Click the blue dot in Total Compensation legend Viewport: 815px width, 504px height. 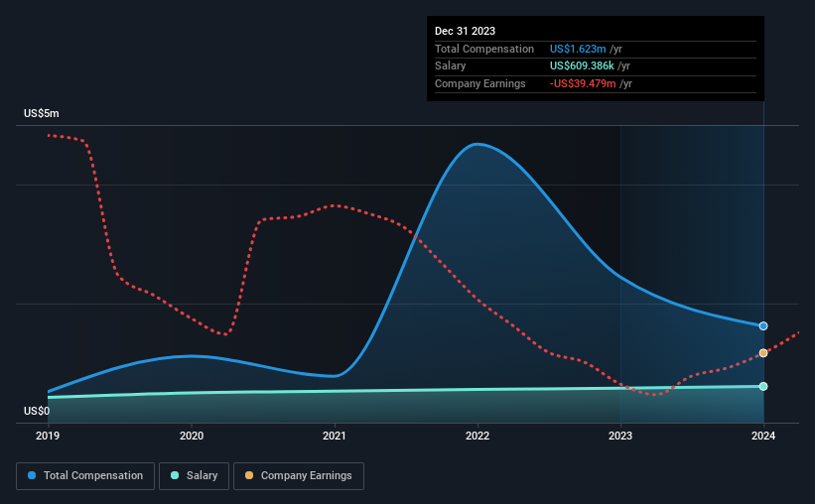32,475
